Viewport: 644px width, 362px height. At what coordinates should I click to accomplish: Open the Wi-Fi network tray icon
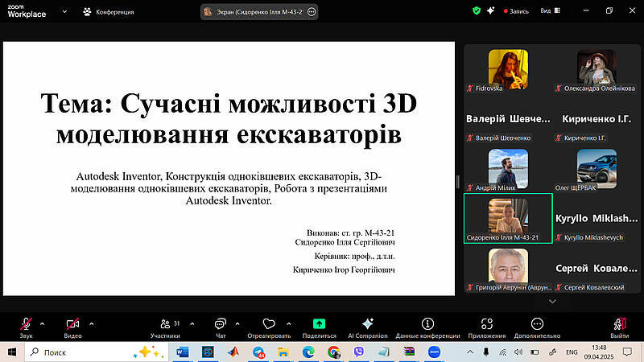502,352
